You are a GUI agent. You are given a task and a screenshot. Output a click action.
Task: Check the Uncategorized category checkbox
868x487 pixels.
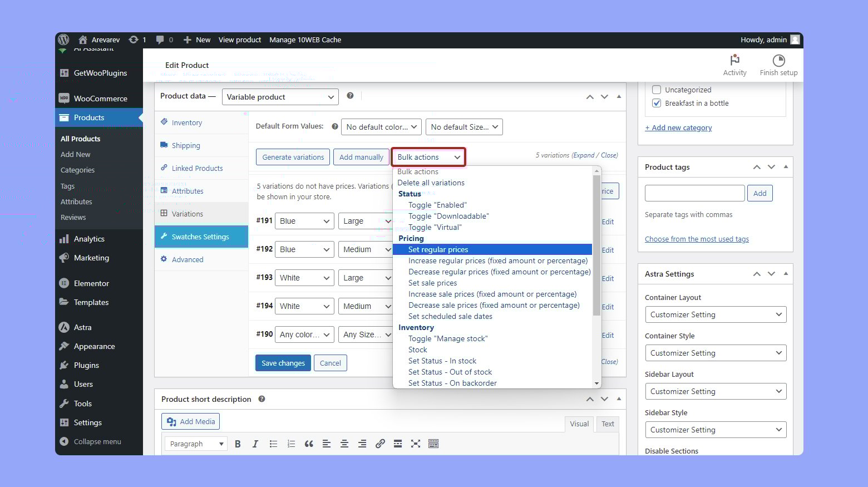click(x=657, y=90)
